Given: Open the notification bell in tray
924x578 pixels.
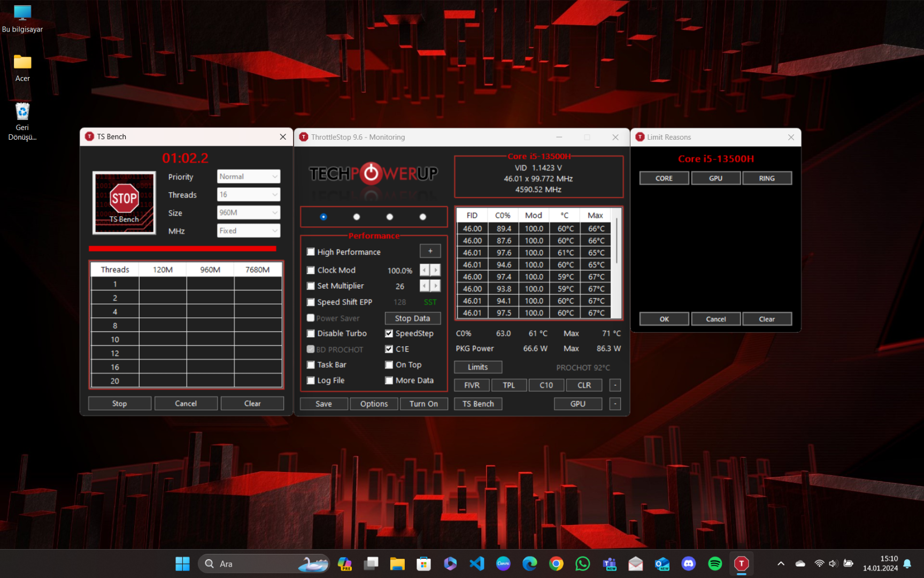Looking at the screenshot, I should [907, 564].
